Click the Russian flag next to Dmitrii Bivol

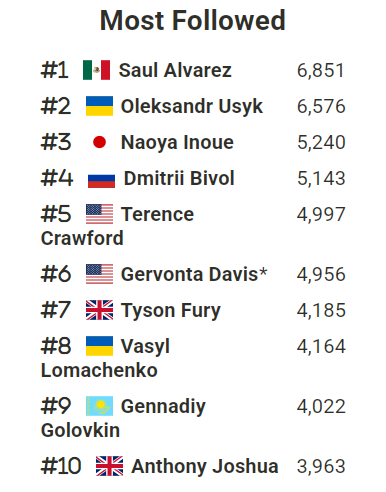coord(101,180)
